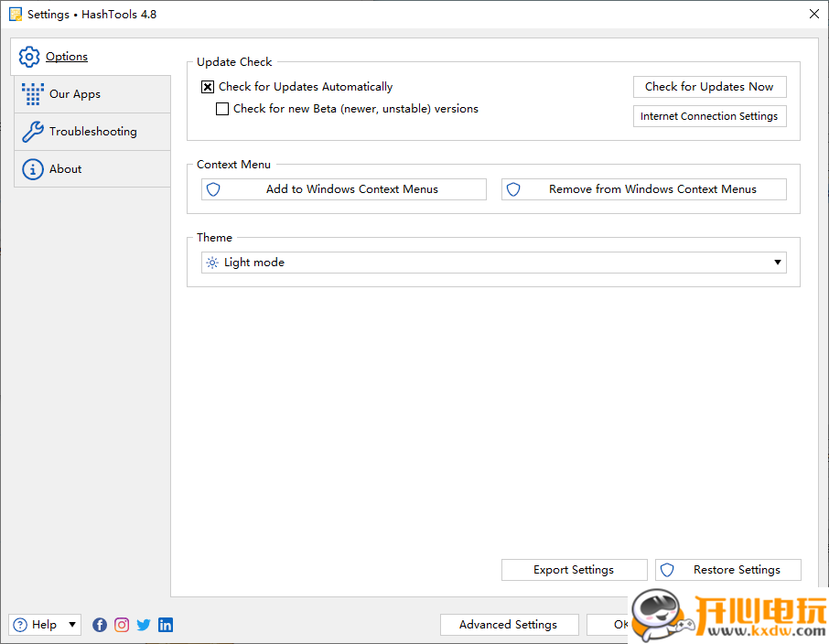
Task: Expand the Theme dropdown arrow
Action: pyautogui.click(x=778, y=263)
